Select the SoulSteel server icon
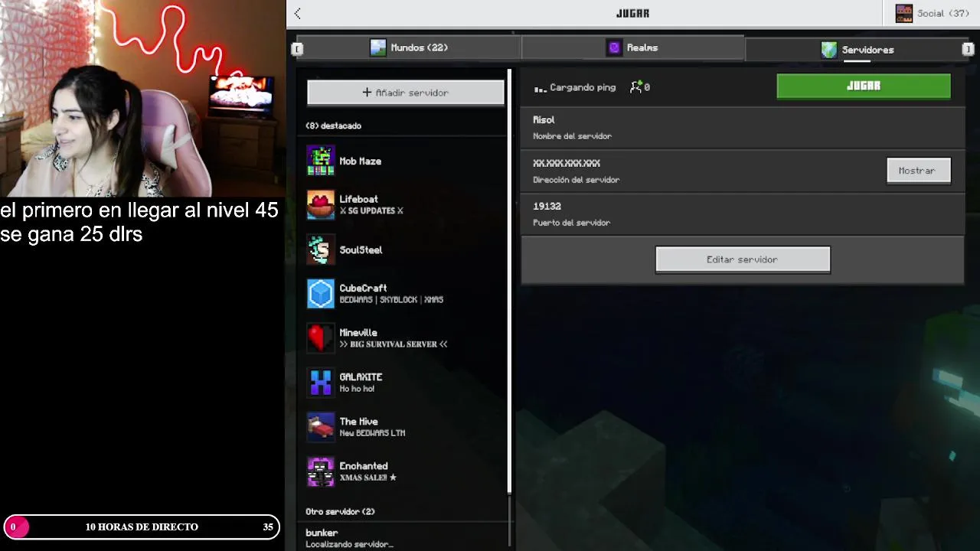 click(x=321, y=249)
